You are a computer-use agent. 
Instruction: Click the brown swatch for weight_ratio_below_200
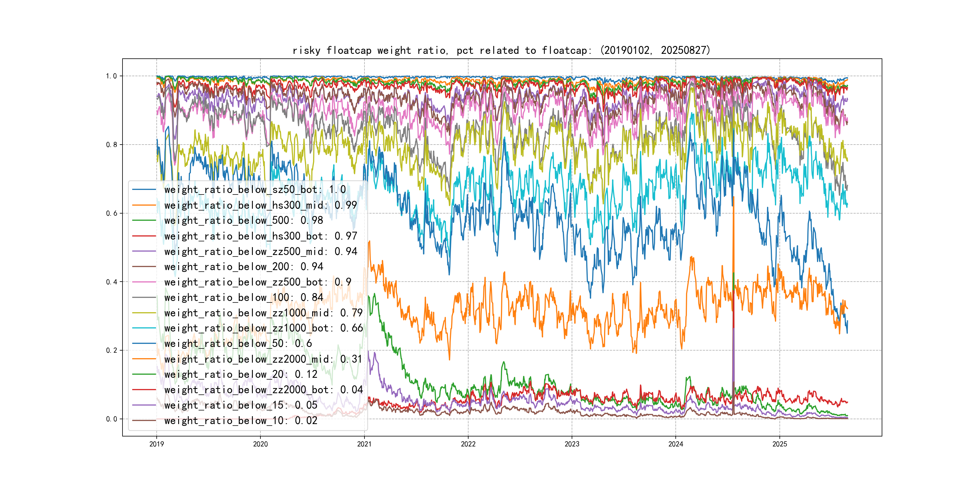point(144,267)
